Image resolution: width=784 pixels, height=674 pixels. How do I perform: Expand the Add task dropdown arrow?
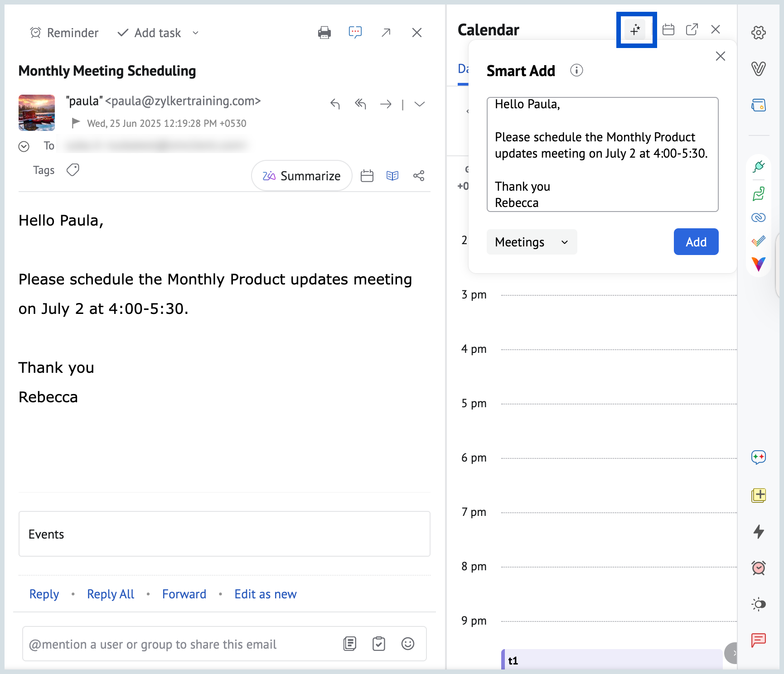[196, 33]
